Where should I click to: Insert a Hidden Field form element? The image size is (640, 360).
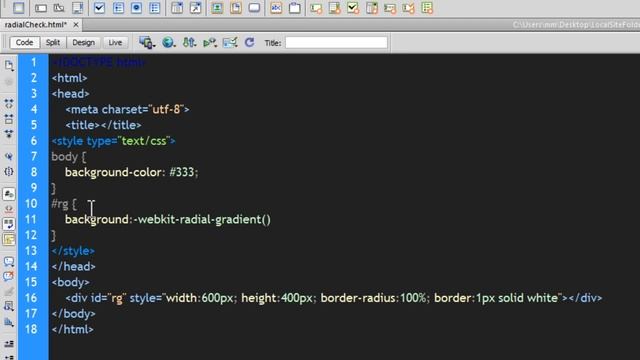tap(59, 8)
